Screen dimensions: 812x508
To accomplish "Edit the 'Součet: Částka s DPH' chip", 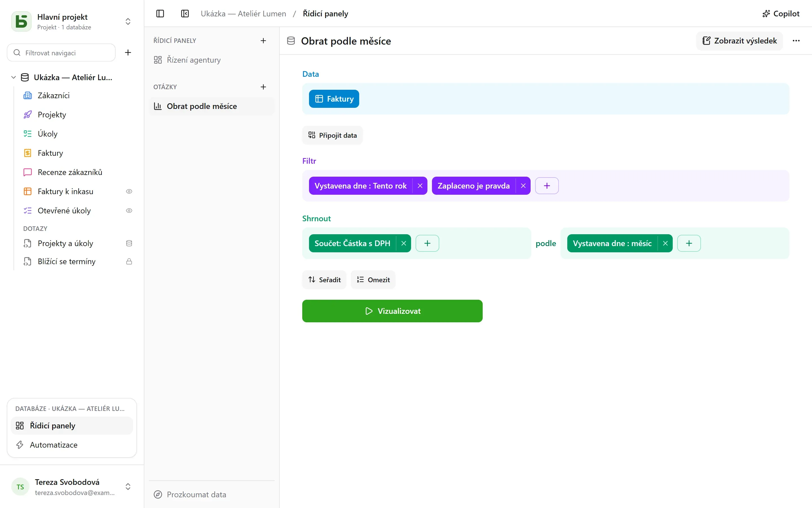I will pos(352,243).
